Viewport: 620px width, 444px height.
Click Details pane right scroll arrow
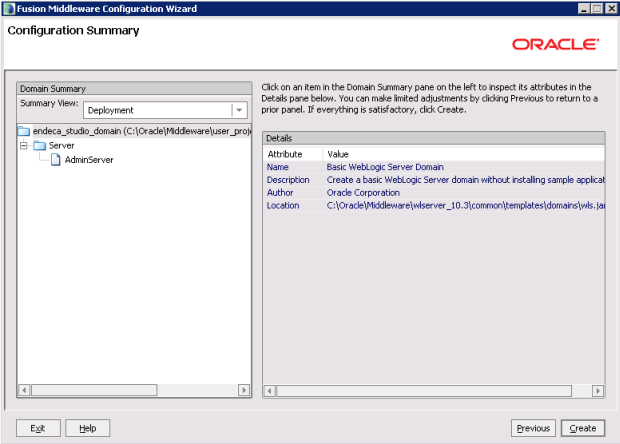(x=598, y=391)
